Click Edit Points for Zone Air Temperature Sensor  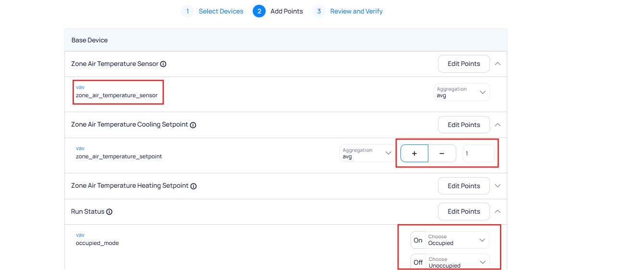(x=464, y=64)
